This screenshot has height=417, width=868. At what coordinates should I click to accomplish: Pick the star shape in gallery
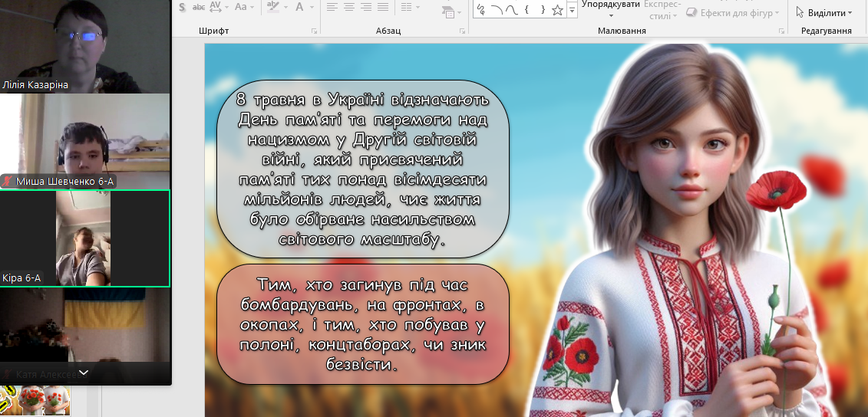(x=557, y=9)
